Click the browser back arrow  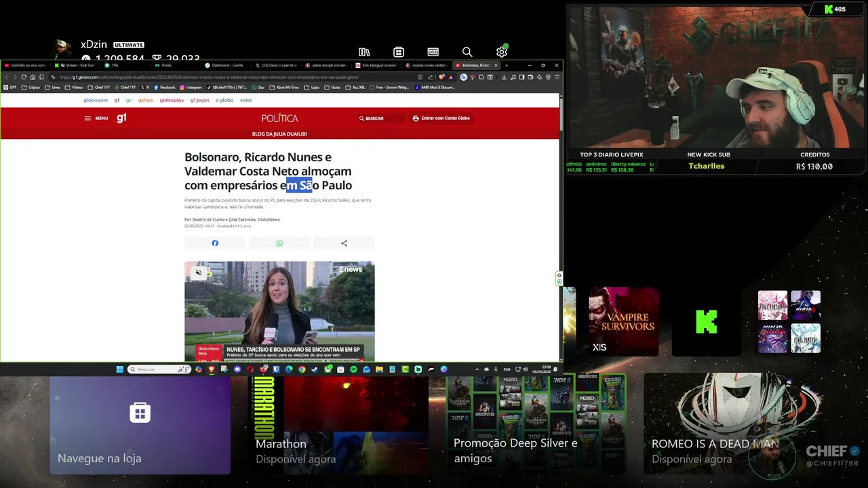(7, 77)
